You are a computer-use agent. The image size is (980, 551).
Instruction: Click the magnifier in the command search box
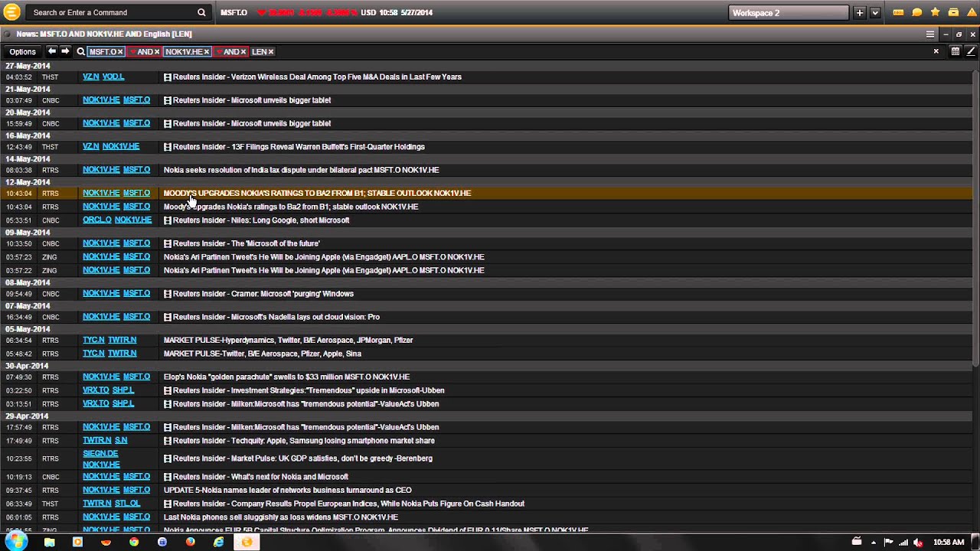coord(201,12)
